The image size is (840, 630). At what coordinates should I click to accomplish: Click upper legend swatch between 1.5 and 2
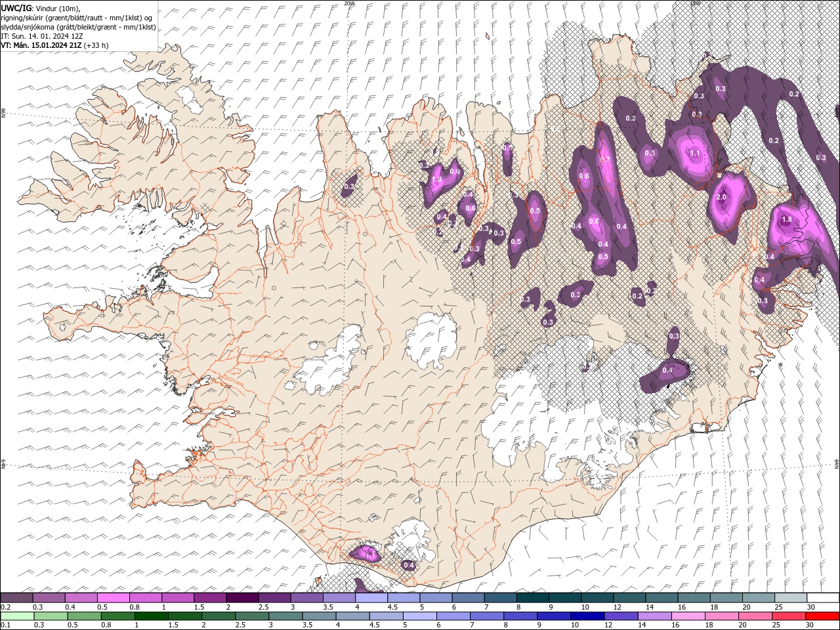pyautogui.click(x=210, y=598)
